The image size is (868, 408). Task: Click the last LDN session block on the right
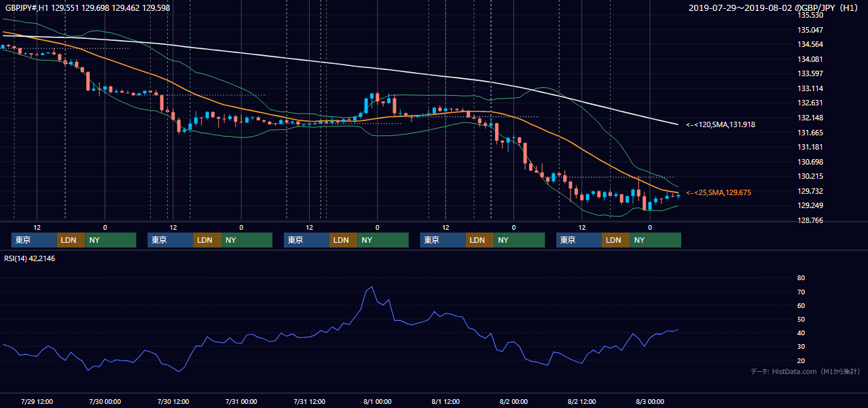tap(616, 240)
